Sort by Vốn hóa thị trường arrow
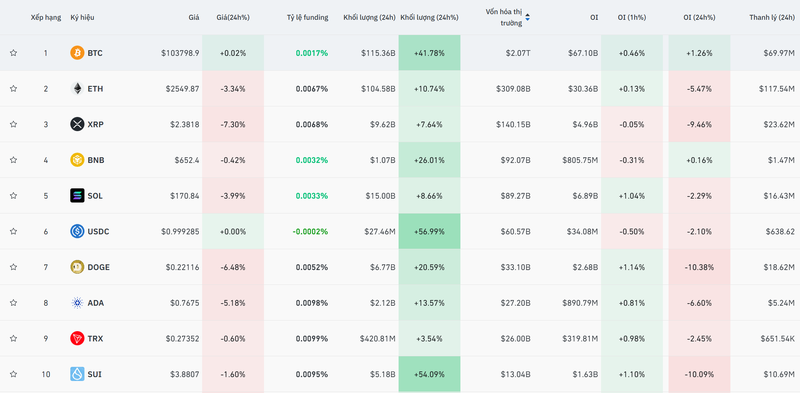This screenshot has width=800, height=393. click(x=528, y=17)
